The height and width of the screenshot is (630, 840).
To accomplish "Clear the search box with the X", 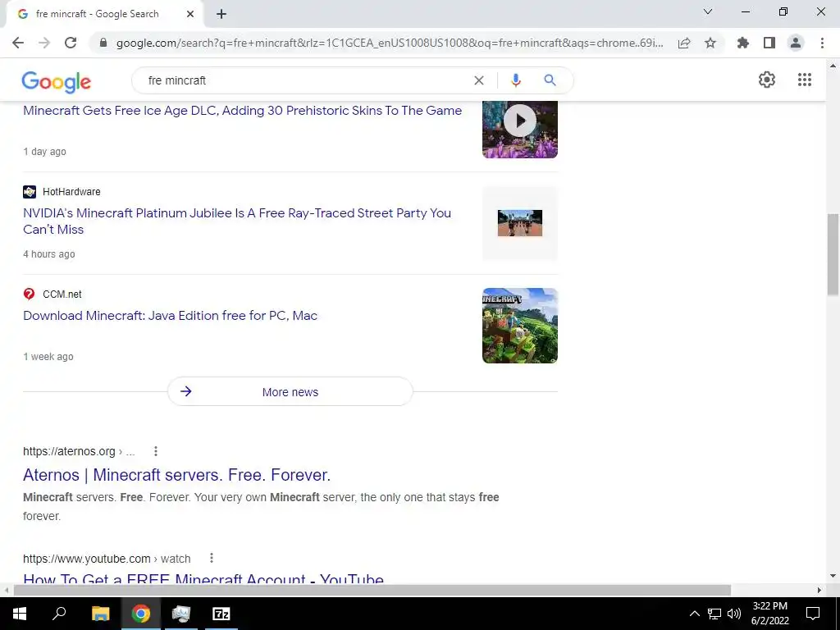I will (x=479, y=80).
